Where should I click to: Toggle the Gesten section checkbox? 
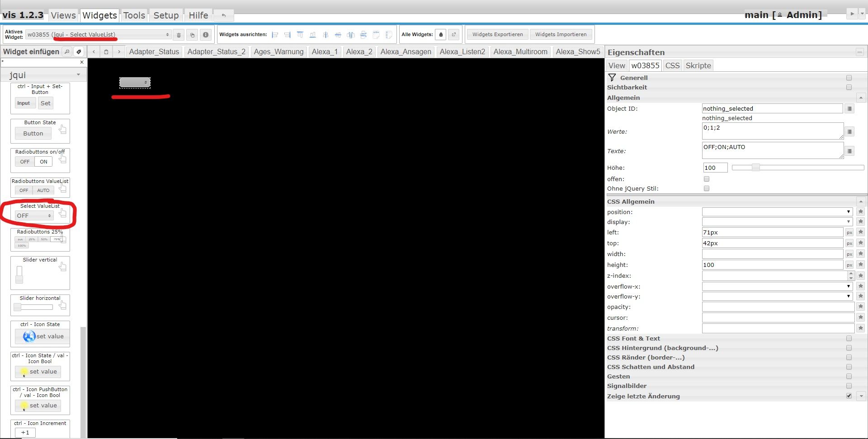pos(849,376)
